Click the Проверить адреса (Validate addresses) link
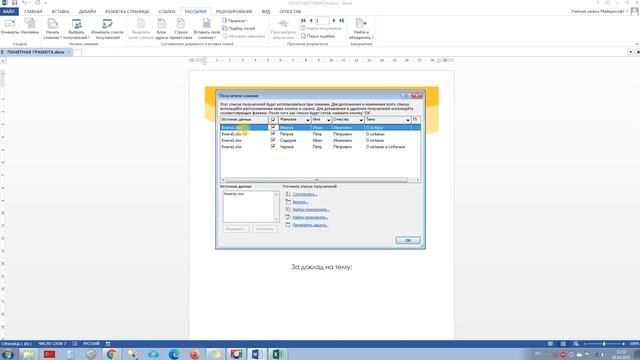The height and width of the screenshot is (360, 640). click(311, 225)
